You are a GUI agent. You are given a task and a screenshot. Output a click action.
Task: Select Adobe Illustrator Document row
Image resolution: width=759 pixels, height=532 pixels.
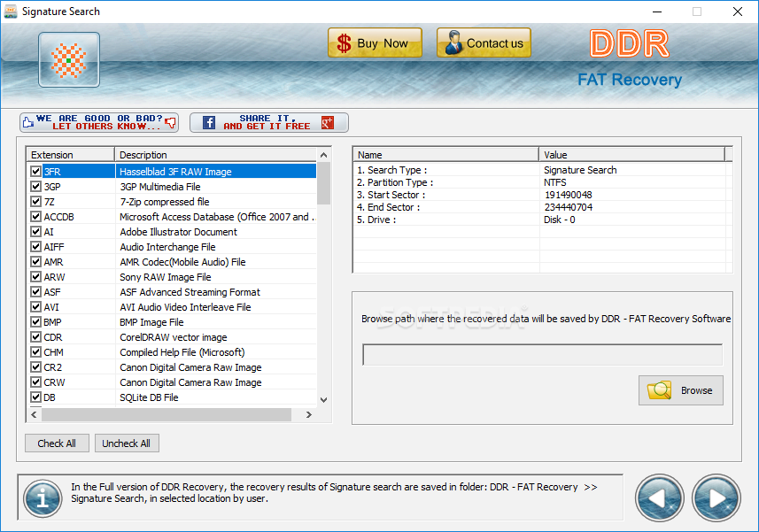point(172,231)
